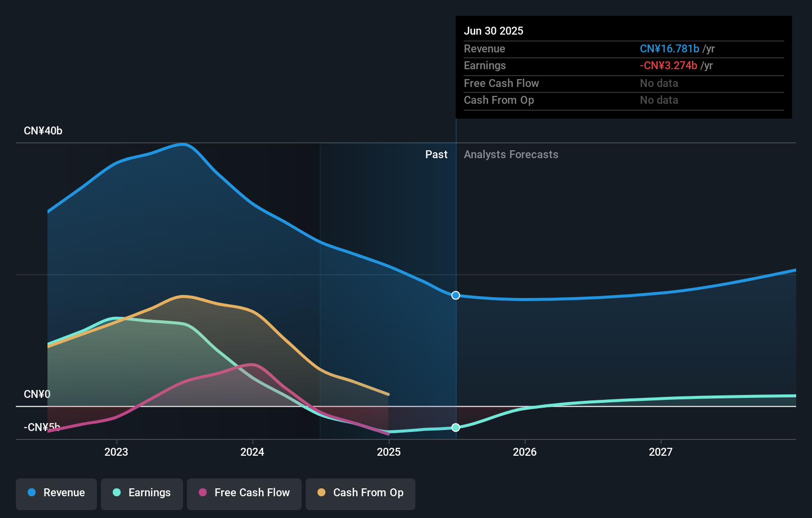
Task: Switch to the Past section
Action: 437,154
